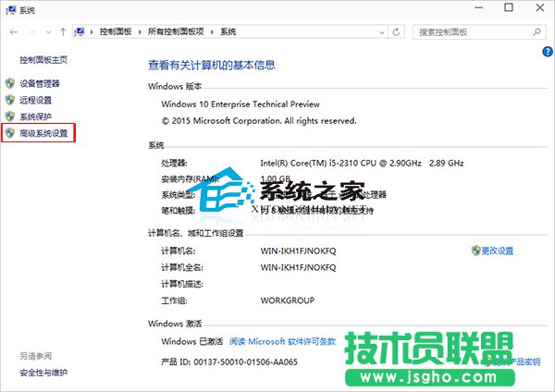Screen dimensions: 555x392
Task: Open help with the question mark icon
Action: [x=548, y=52]
